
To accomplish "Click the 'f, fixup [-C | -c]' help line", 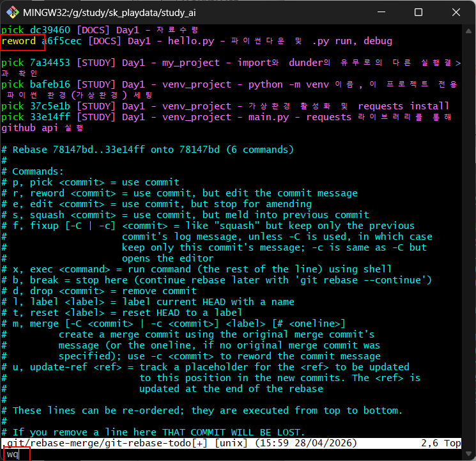I will pyautogui.click(x=208, y=226).
